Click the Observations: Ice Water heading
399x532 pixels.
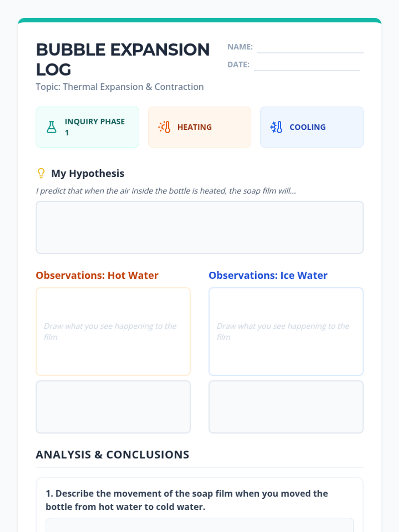[268, 275]
